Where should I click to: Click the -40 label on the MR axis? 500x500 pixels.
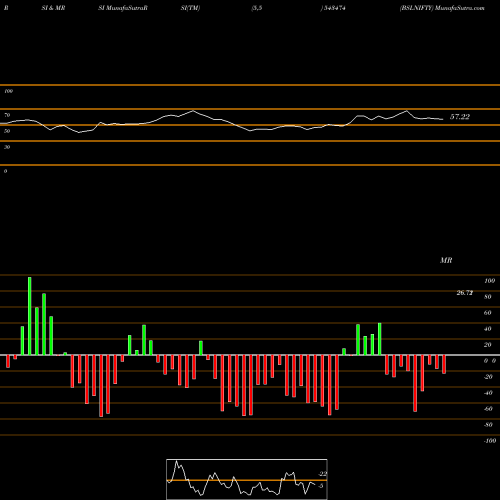[488, 393]
